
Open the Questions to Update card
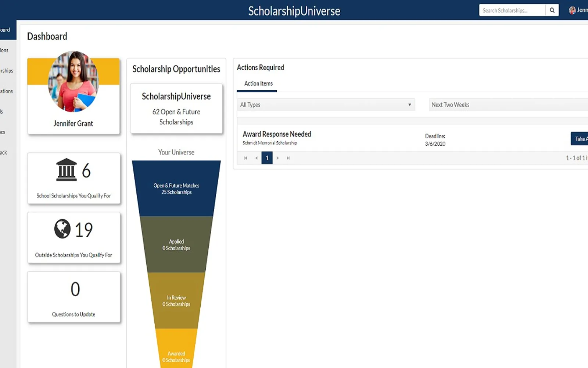click(x=74, y=297)
